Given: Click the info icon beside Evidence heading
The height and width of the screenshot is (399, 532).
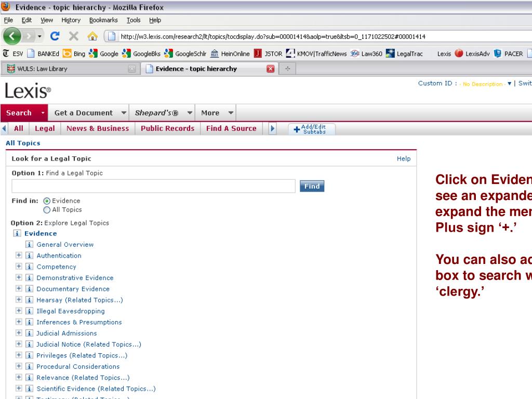Looking at the screenshot, I should (x=17, y=233).
